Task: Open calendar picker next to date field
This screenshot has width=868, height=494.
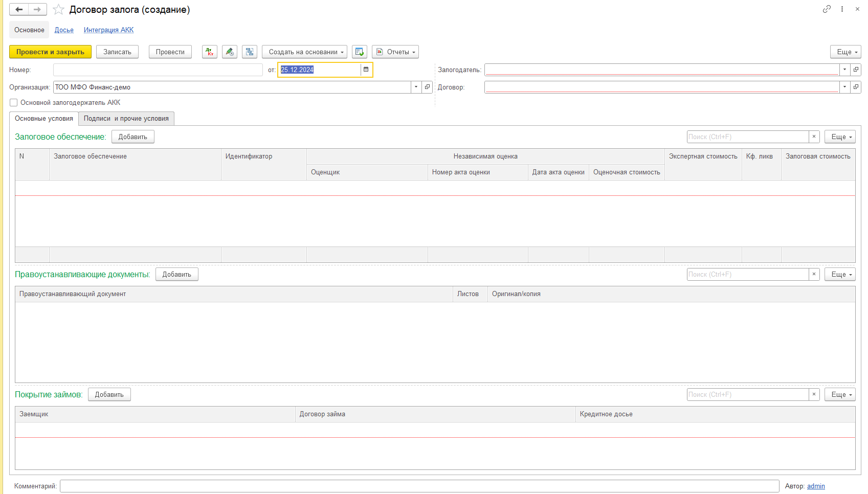Action: point(366,70)
